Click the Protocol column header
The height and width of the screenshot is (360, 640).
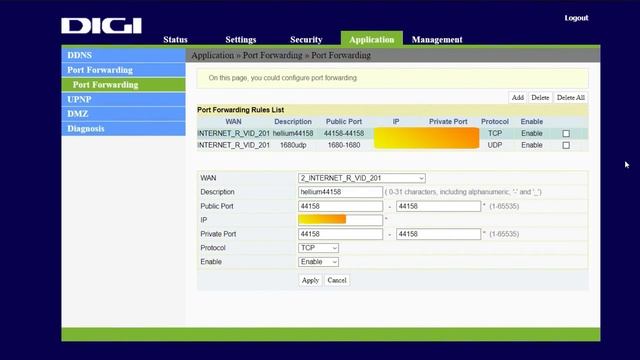click(495, 122)
